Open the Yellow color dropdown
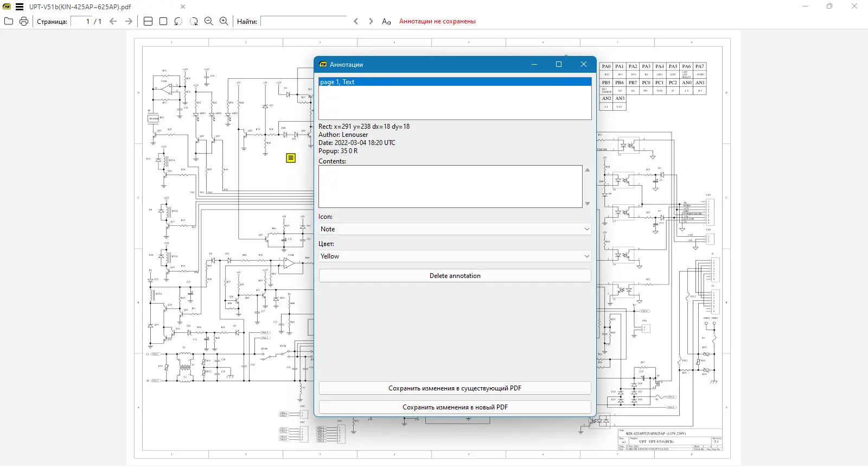 point(455,256)
